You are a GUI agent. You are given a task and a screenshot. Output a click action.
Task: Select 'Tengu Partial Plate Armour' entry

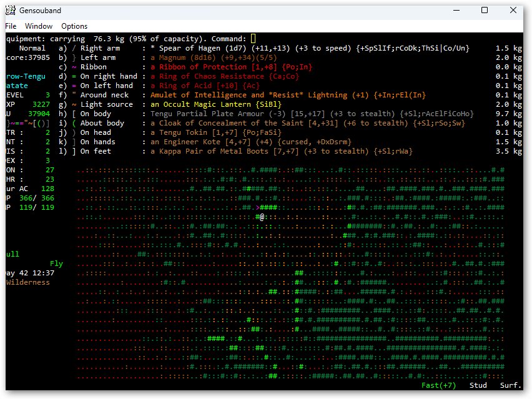click(312, 114)
